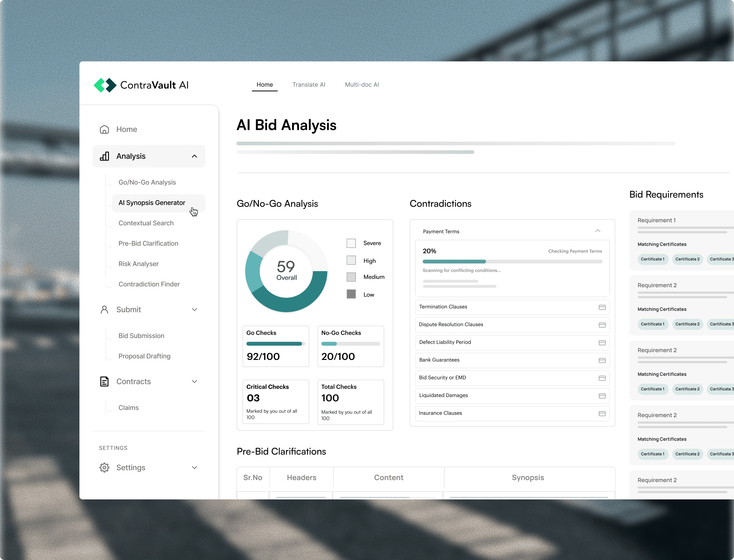Click the No-Go Checks progress bar

click(351, 344)
